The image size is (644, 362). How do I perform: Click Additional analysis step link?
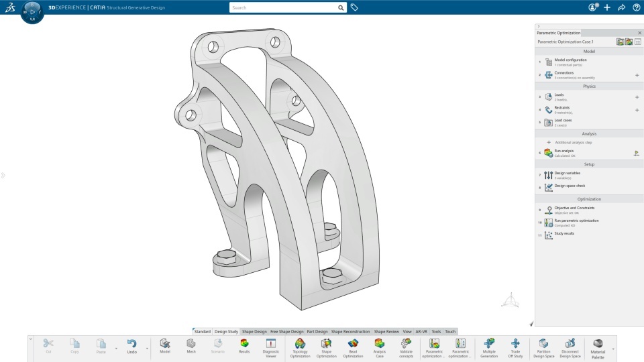click(573, 142)
